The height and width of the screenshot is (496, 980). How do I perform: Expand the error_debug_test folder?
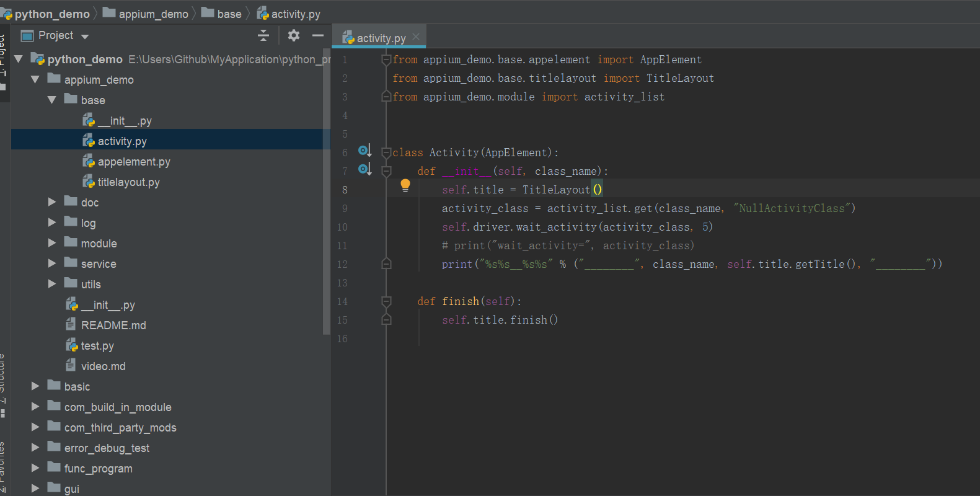tap(35, 448)
